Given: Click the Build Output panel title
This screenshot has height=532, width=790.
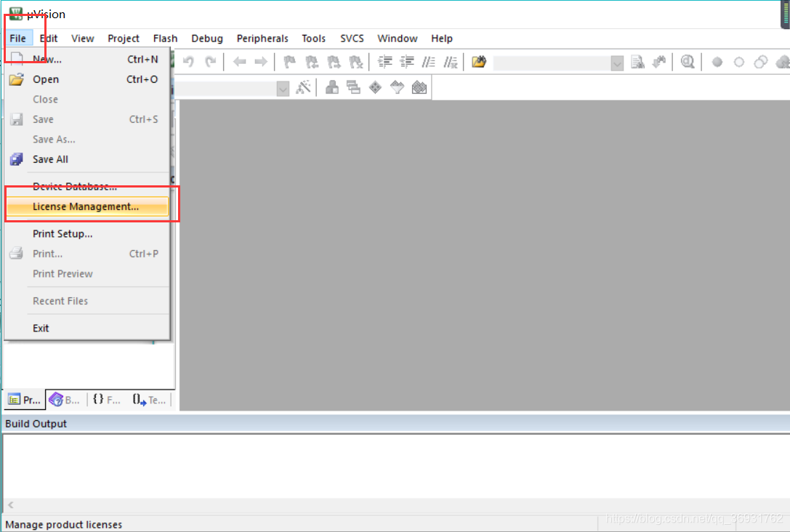Looking at the screenshot, I should tap(36, 424).
